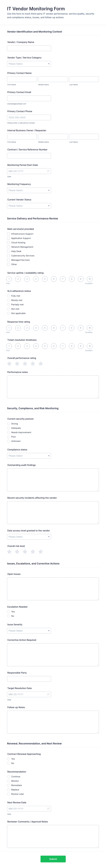Viewport: 105px width, 868px height.
Task: Select rating 5 for Response time
Action: click(x=45, y=328)
